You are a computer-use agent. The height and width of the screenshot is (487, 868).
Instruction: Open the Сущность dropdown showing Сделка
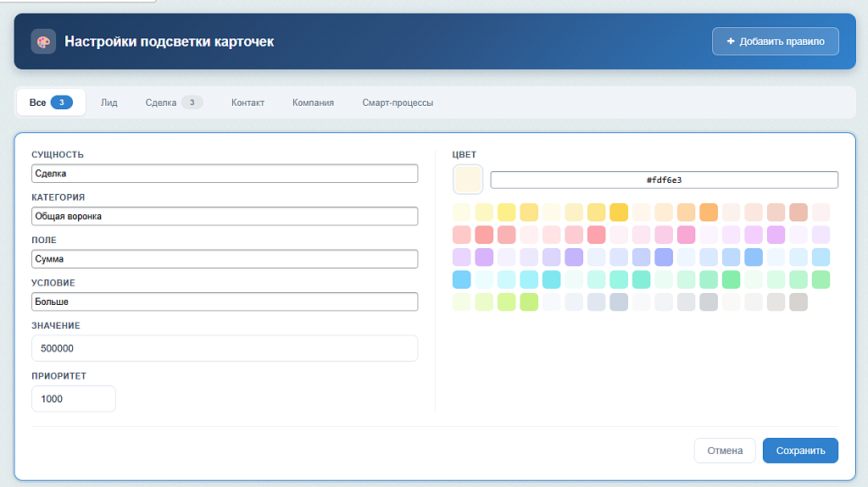tap(225, 174)
